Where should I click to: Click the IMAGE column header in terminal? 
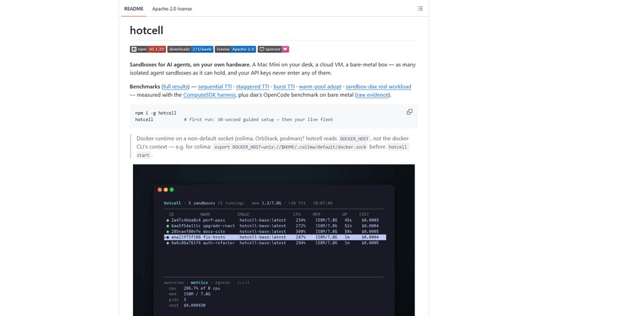pos(243,215)
